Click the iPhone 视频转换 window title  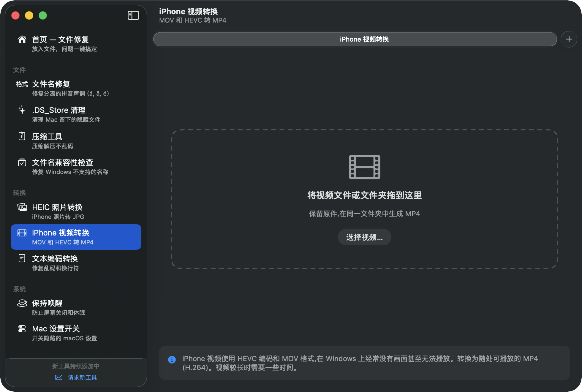tap(188, 11)
